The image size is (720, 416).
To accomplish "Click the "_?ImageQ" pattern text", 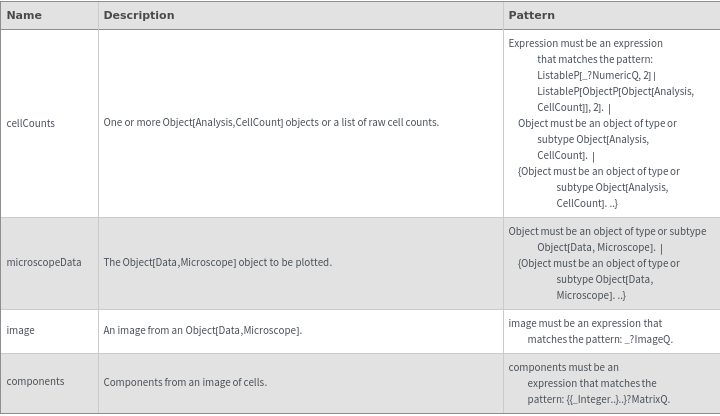I will pos(648,339).
